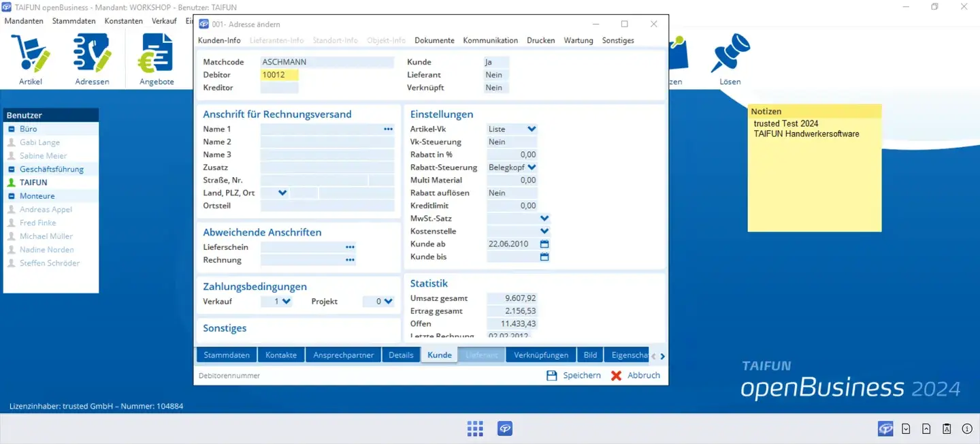Switch to the Stammdaten tab

click(227, 355)
